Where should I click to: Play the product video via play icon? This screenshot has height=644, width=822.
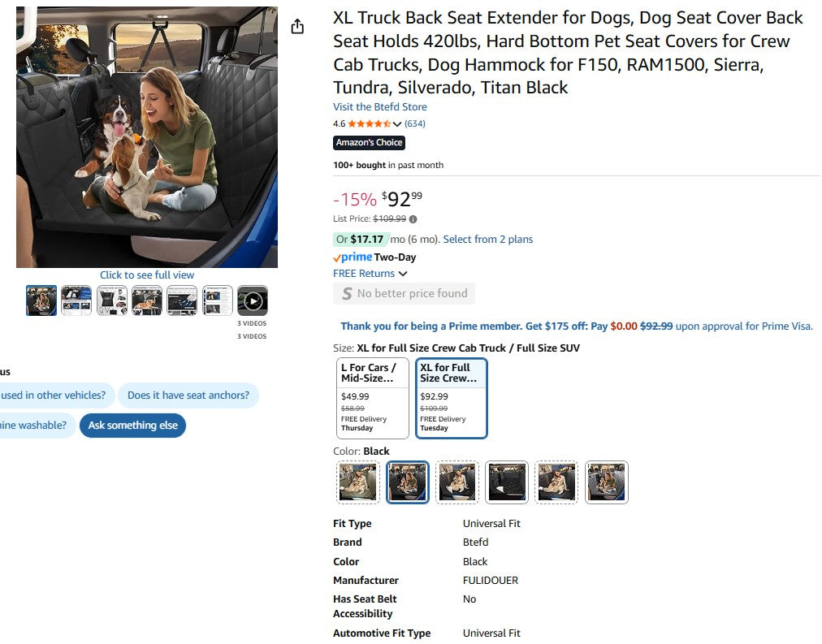pyautogui.click(x=252, y=300)
